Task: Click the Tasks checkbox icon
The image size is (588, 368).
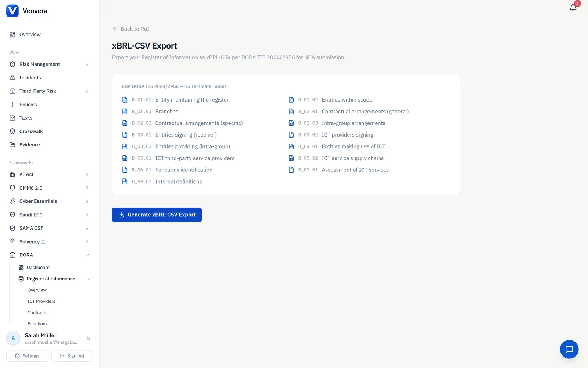Action: pyautogui.click(x=12, y=118)
